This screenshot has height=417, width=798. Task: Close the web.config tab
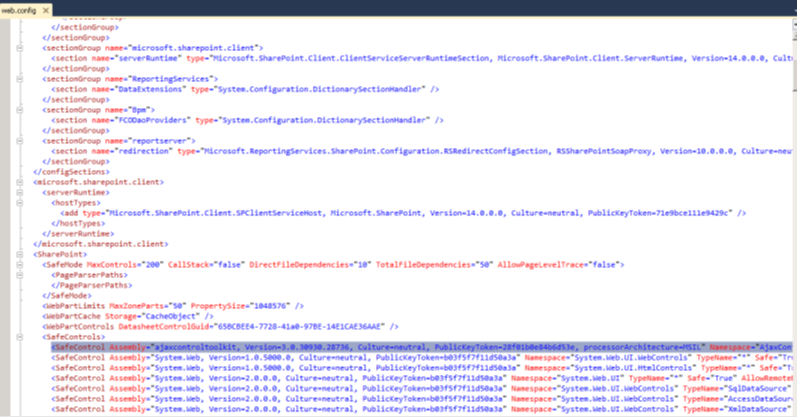coord(46,10)
